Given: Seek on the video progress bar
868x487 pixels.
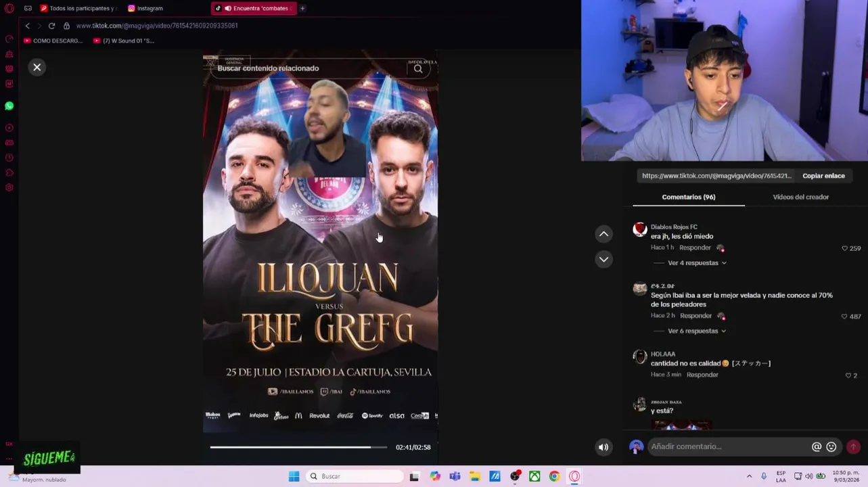Looking at the screenshot, I should point(298,447).
